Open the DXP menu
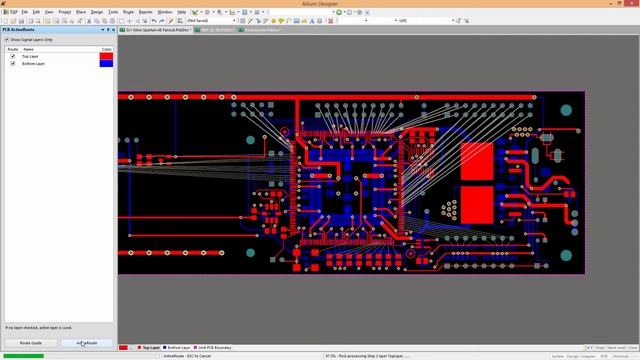The width and height of the screenshot is (640, 360). point(11,12)
